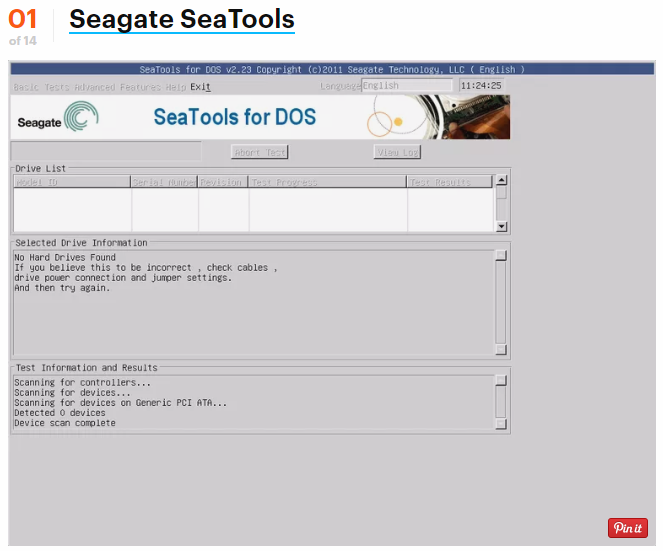Screen dimensions: 663x551
Task: Click the text "And then try again."
Action: pyautogui.click(x=62, y=288)
